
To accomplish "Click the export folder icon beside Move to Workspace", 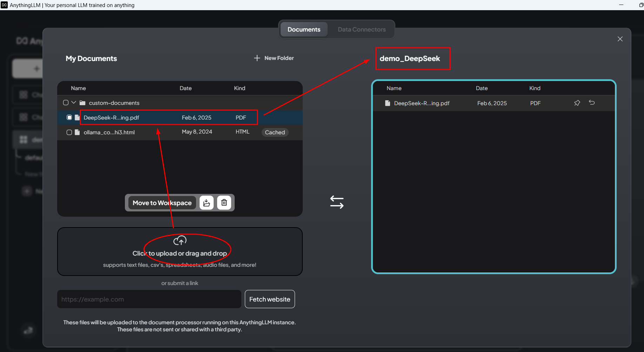I will 207,203.
